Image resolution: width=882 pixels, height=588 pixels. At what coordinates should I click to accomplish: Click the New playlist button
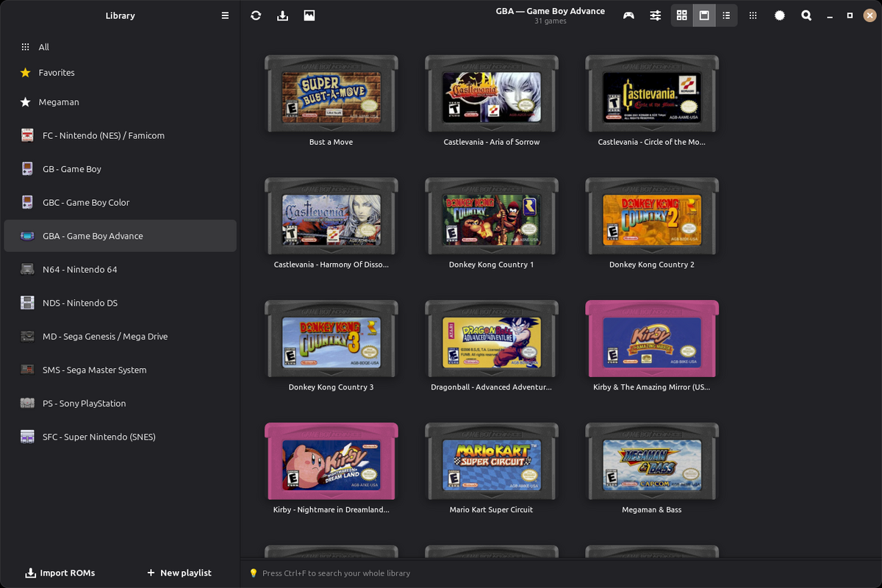[179, 573]
